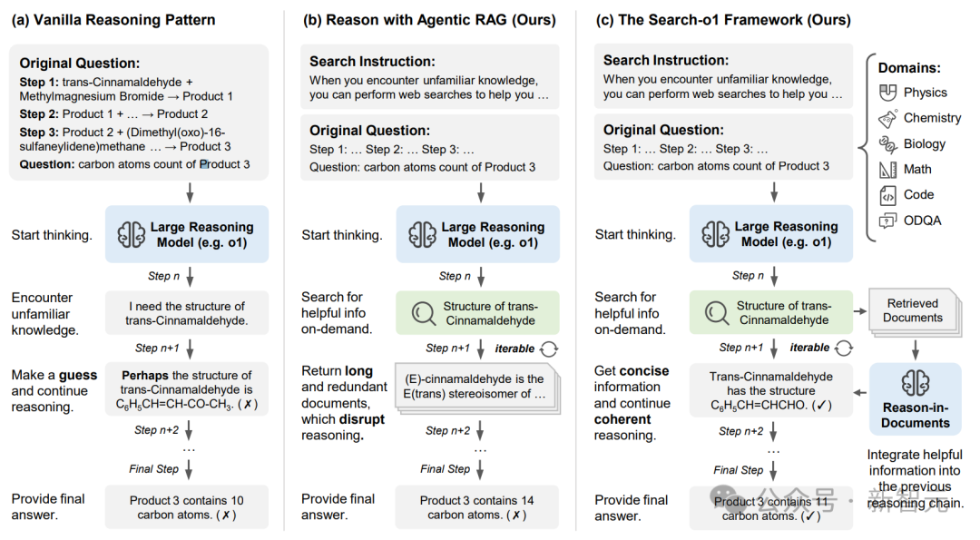This screenshot has width=980, height=540.
Task: Click the Math ruler icon
Action: 887,170
